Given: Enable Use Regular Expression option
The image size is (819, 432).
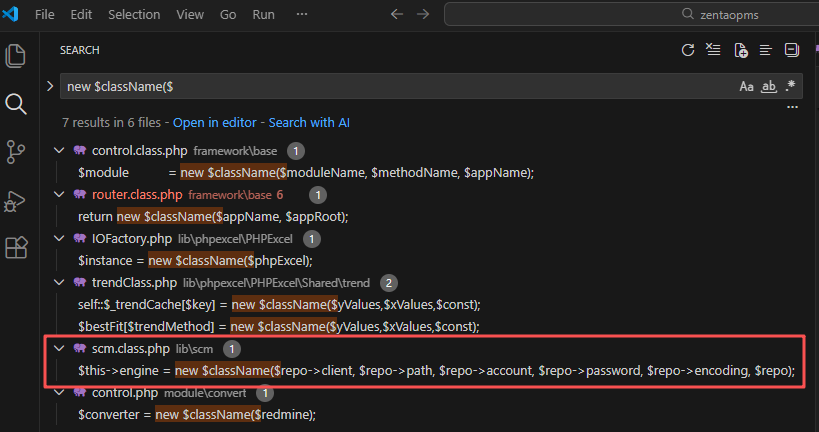Looking at the screenshot, I should (x=791, y=87).
